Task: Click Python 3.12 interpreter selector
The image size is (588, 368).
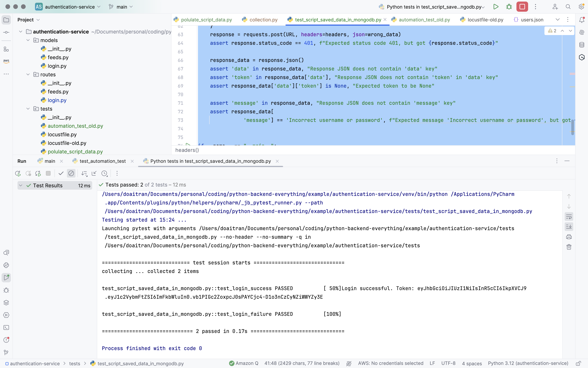Action: point(528,363)
